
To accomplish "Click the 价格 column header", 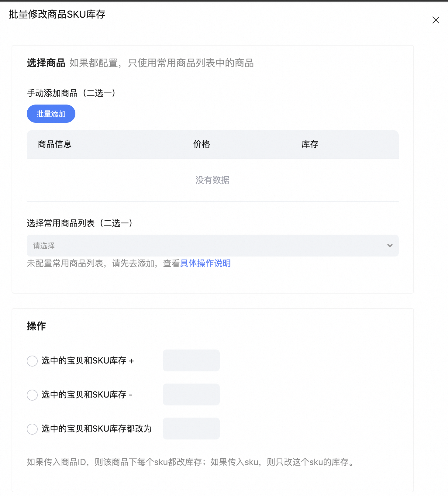I will coord(202,144).
